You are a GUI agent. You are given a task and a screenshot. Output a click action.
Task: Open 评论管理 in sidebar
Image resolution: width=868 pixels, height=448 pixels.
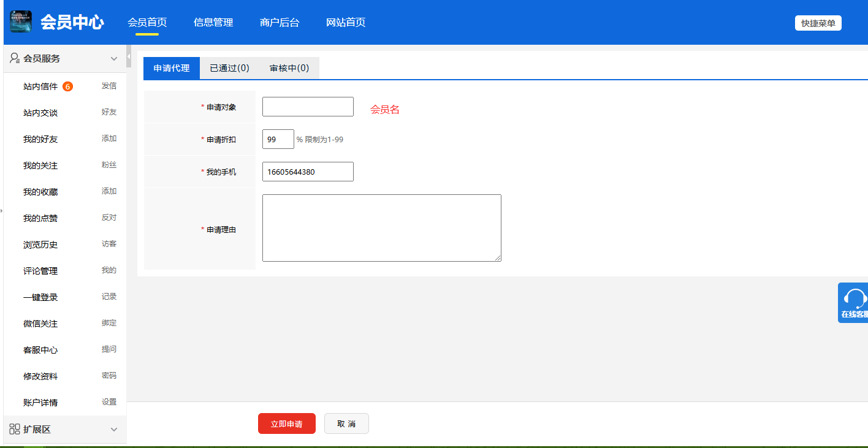pos(40,271)
